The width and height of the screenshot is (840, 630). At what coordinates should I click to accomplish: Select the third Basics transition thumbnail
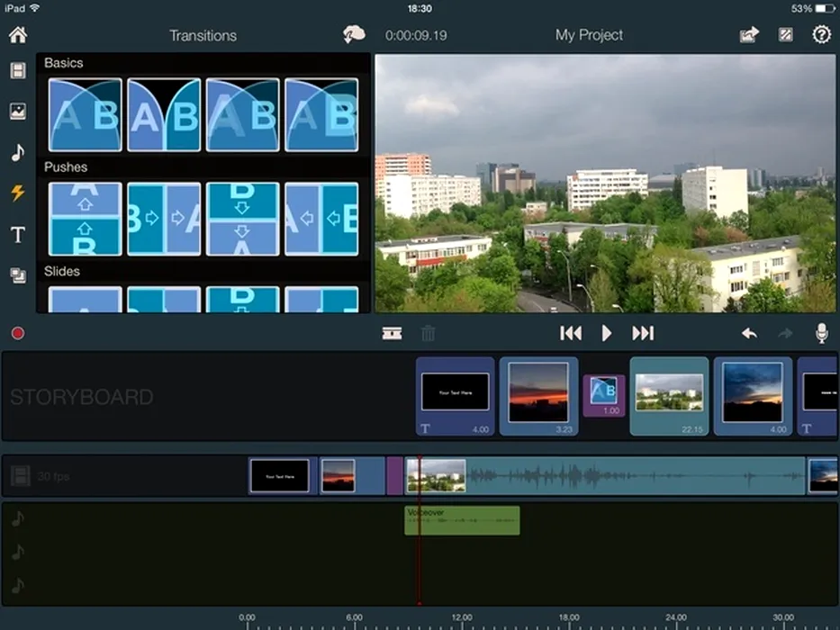[x=243, y=114]
